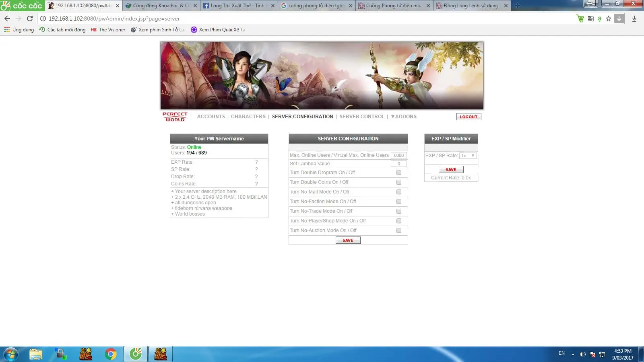Enable No-Trade Mode checkbox
644x362 pixels.
point(399,211)
